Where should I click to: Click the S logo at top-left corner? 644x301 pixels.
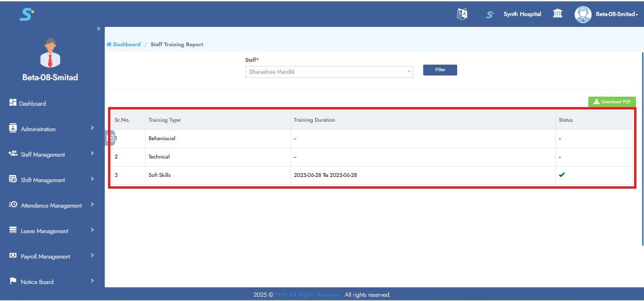26,14
